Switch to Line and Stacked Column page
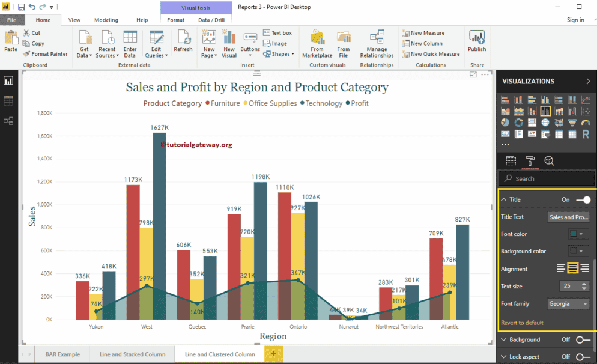 click(x=132, y=354)
